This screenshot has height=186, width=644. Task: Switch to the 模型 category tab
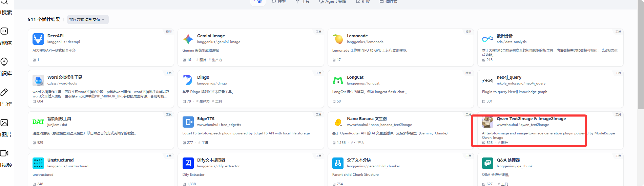pos(278,2)
